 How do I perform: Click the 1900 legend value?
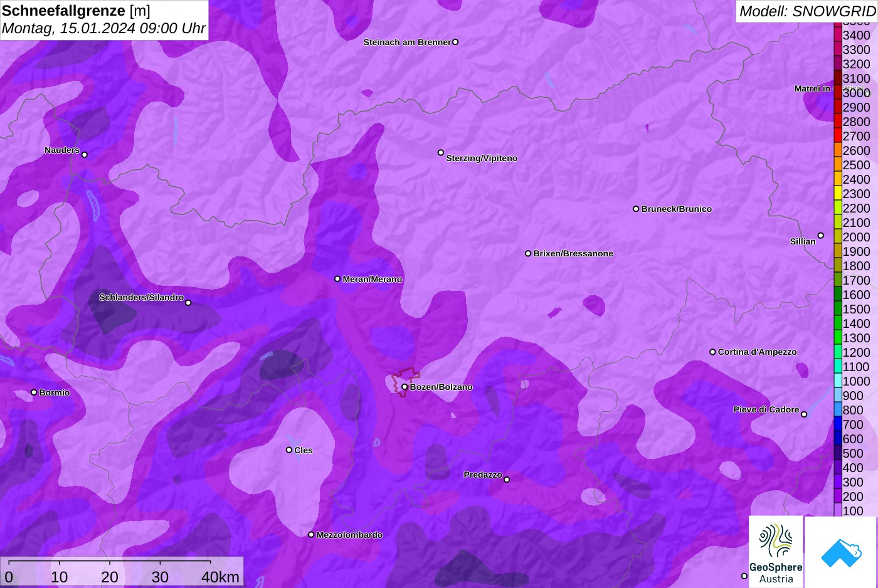(857, 251)
